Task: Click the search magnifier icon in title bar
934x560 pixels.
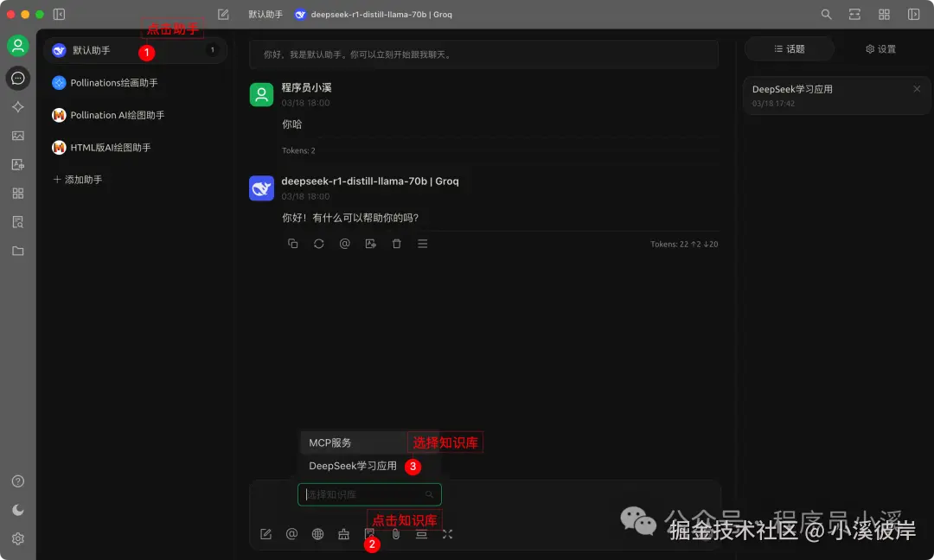Action: click(826, 15)
